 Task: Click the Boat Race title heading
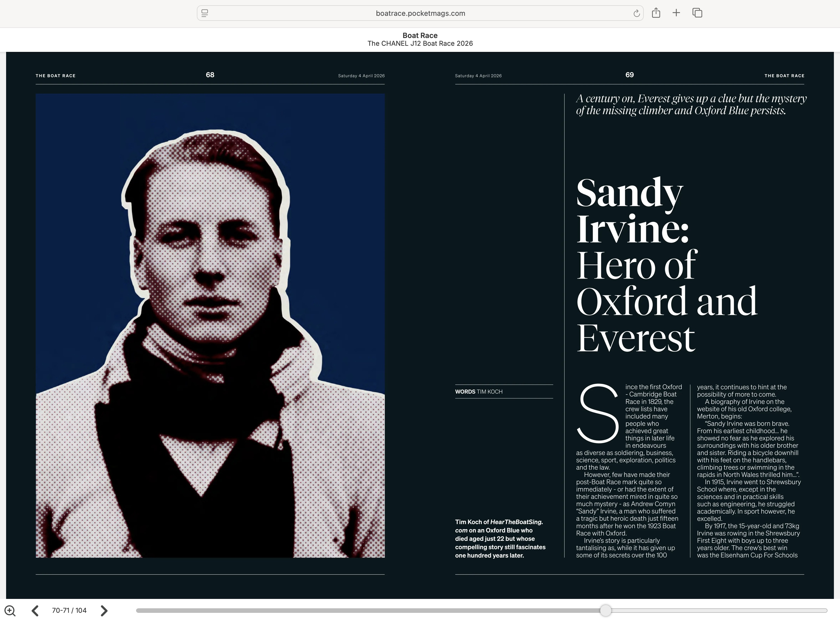[x=420, y=35]
